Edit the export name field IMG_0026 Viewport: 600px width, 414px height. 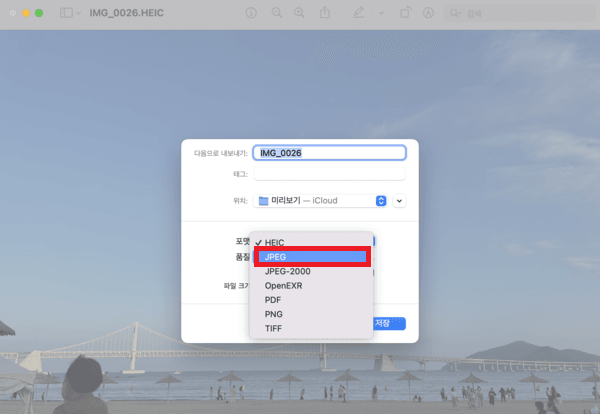click(x=329, y=153)
